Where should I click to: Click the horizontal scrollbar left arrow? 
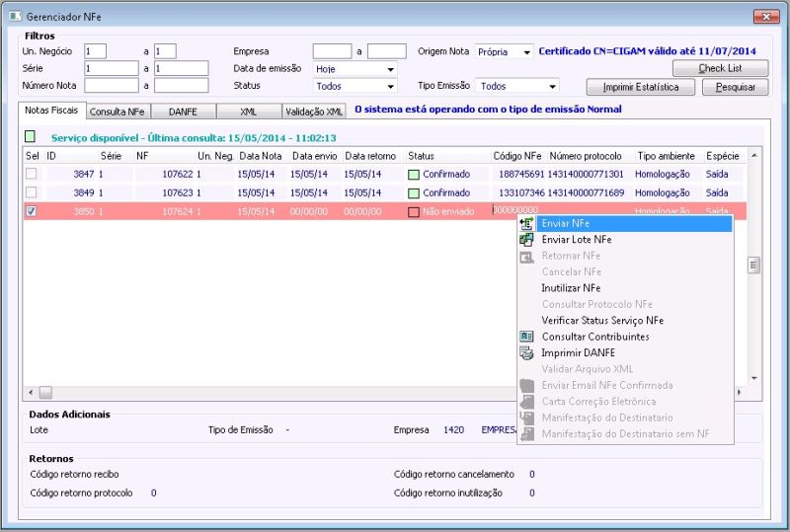pos(32,393)
